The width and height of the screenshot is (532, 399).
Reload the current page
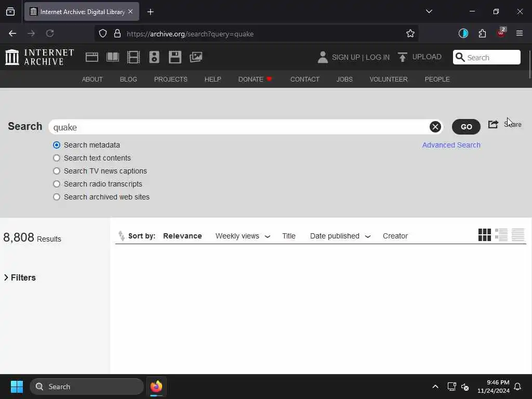(50, 34)
